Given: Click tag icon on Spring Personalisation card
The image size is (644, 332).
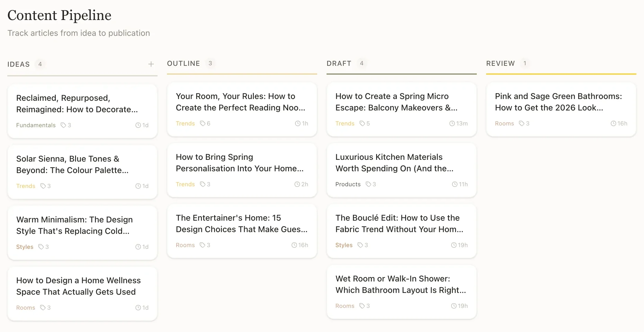Looking at the screenshot, I should 203,184.
